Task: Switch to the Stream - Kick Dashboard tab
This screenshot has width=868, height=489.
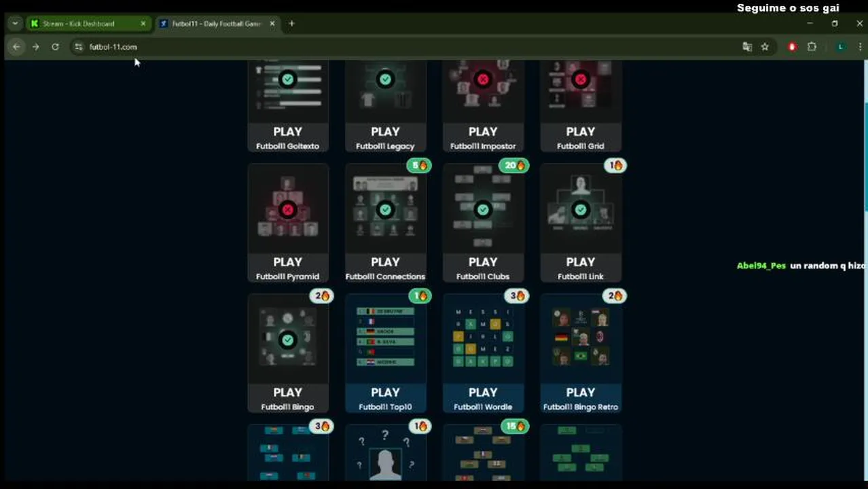Action: (87, 24)
